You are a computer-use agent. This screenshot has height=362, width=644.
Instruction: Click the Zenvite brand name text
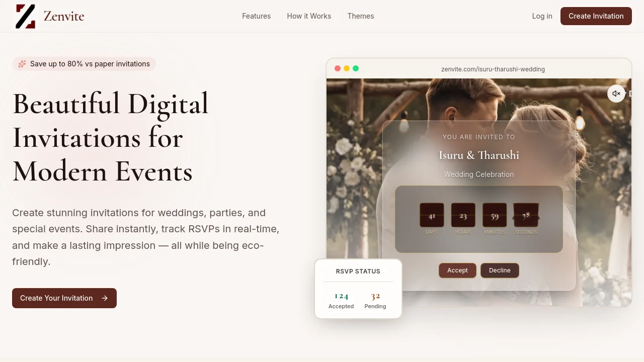click(64, 16)
